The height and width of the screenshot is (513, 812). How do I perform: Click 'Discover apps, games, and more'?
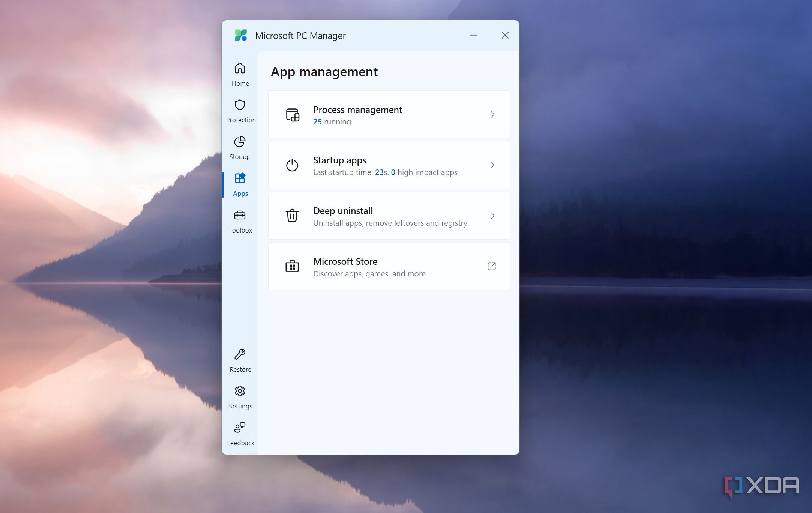(369, 274)
